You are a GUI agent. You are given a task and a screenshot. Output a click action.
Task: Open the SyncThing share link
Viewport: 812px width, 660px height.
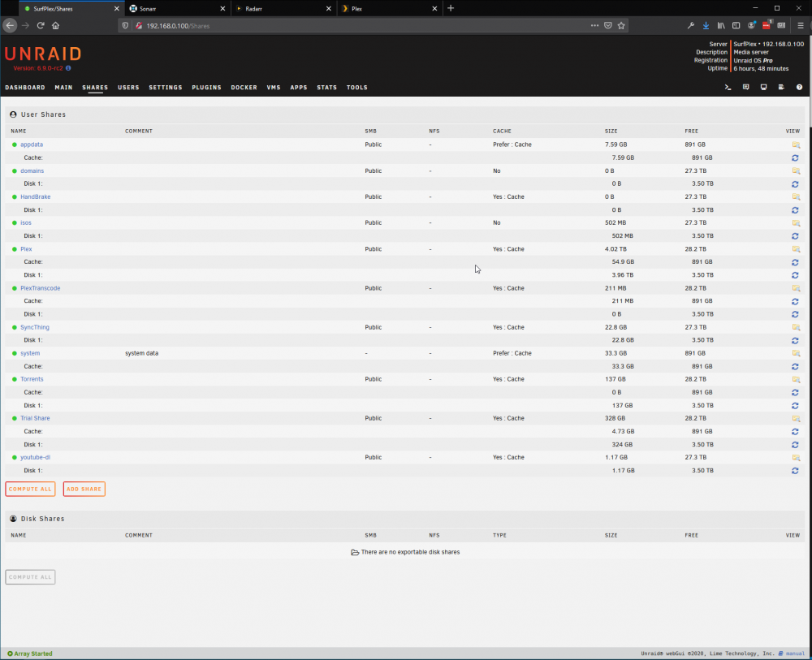point(35,328)
